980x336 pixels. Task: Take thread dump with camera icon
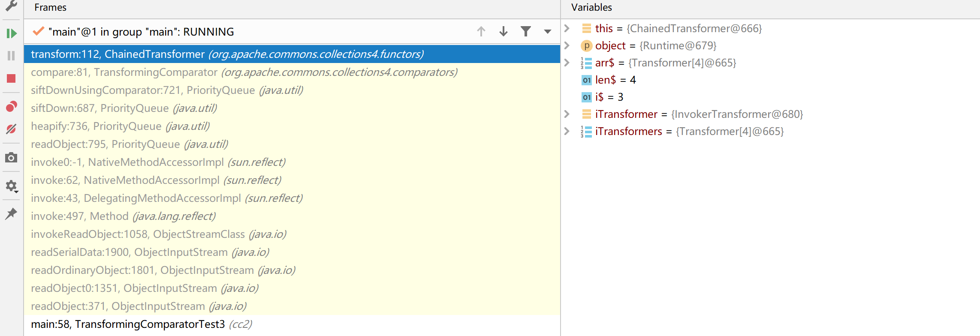(11, 158)
